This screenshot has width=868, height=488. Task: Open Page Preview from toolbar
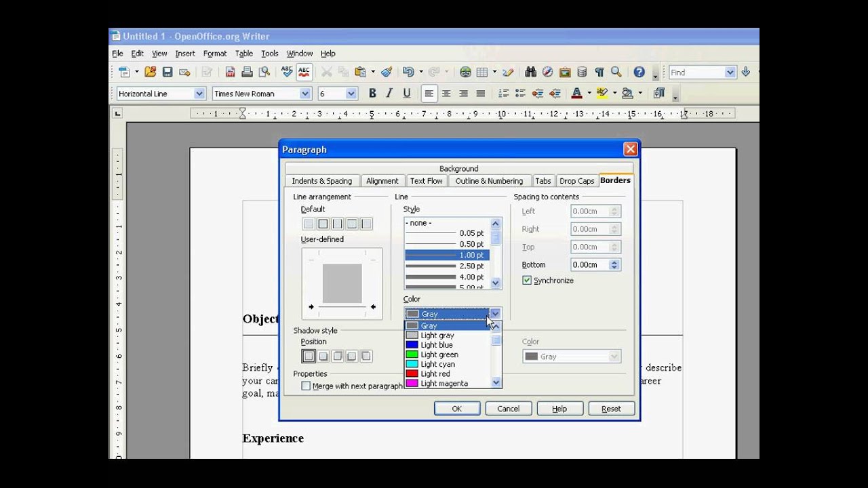[264, 72]
